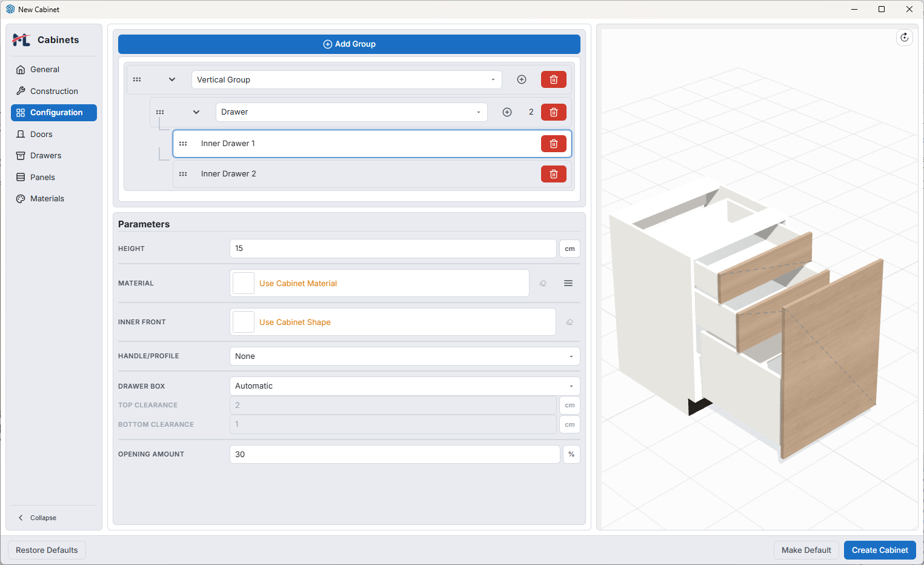This screenshot has width=924, height=565.
Task: Pick the Material color swatch
Action: point(244,283)
